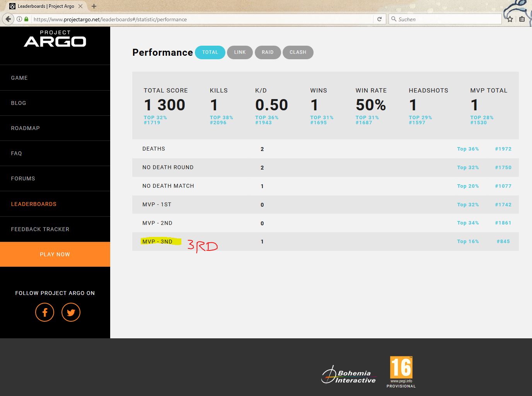Click the Facebook icon in the sidebar
Viewport: 532px width, 396px height.
click(x=45, y=312)
